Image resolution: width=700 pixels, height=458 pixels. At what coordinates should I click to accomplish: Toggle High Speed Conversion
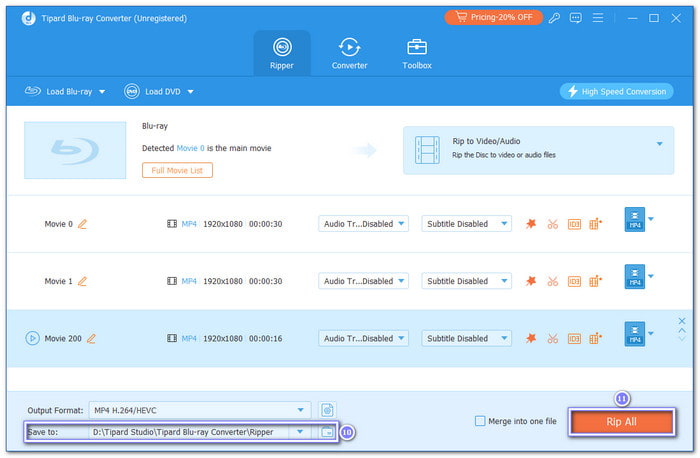click(615, 91)
